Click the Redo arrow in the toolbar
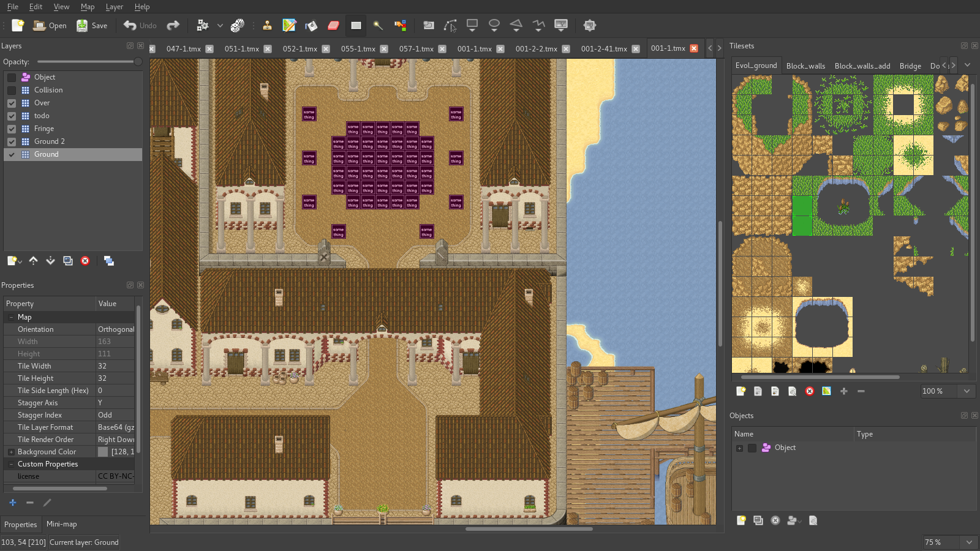This screenshot has height=551, width=980. pos(173,25)
